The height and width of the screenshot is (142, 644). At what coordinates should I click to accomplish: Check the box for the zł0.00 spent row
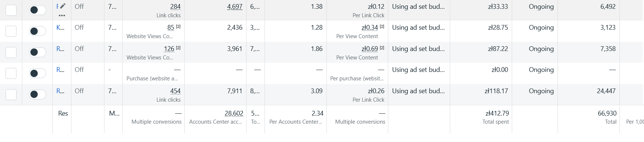tap(11, 73)
